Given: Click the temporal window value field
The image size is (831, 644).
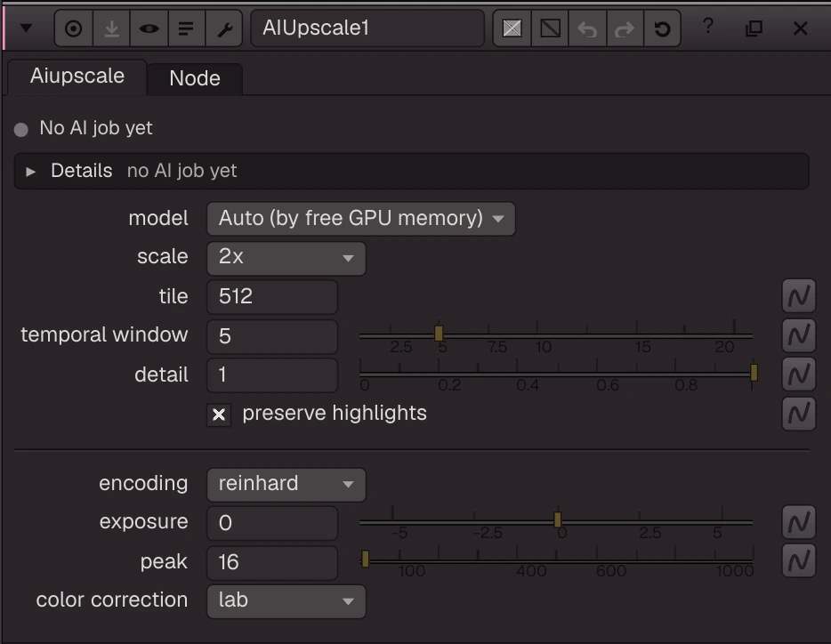Looking at the screenshot, I should click(x=272, y=336).
